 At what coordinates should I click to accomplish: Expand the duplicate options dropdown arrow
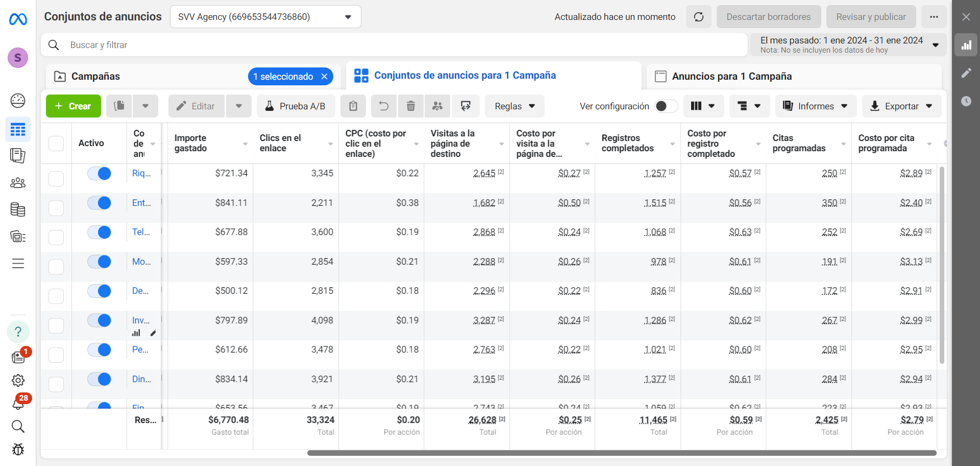[145, 106]
